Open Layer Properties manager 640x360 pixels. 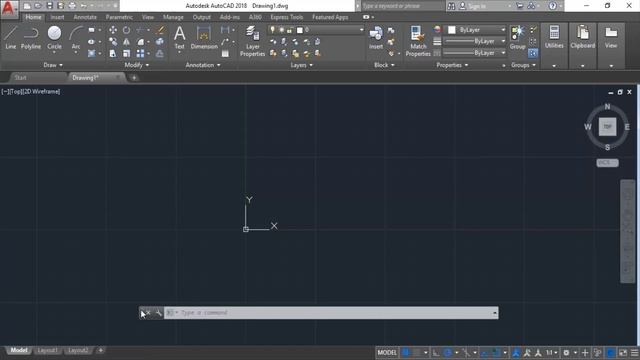coord(252,41)
